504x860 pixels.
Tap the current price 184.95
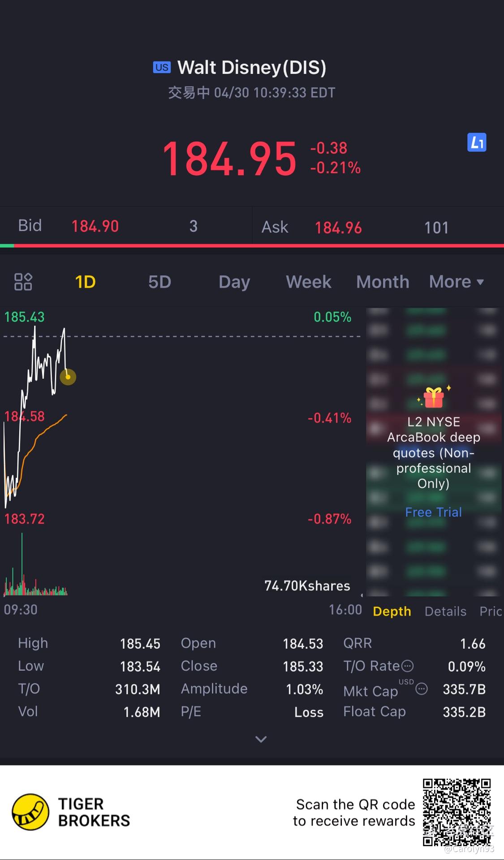pyautogui.click(x=229, y=159)
